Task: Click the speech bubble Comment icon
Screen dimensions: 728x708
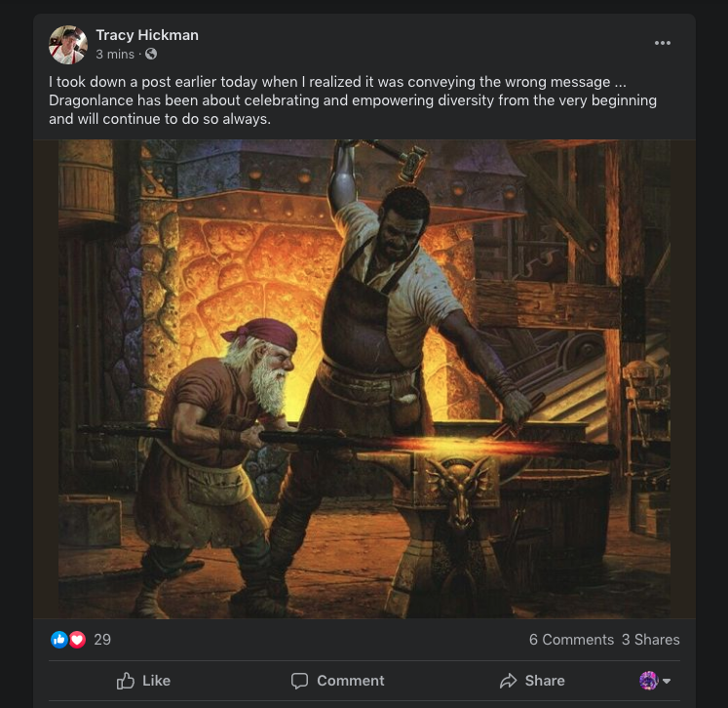Action: point(299,681)
